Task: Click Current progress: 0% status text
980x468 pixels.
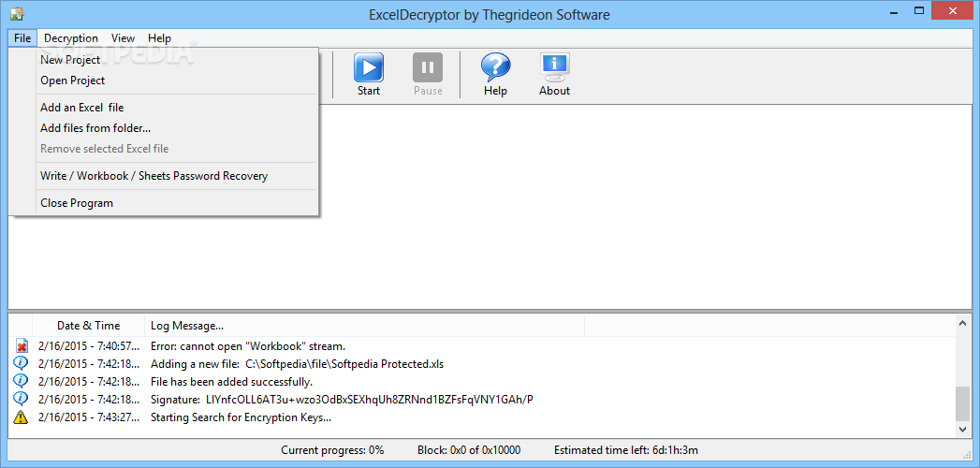Action: [x=332, y=450]
